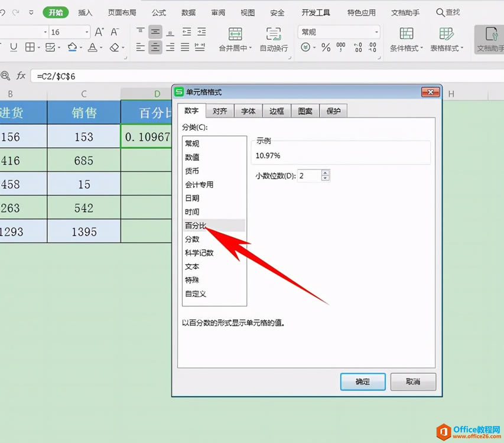Click the fx insert function icon
Viewport: 504px width, 443px height.
pyautogui.click(x=21, y=76)
